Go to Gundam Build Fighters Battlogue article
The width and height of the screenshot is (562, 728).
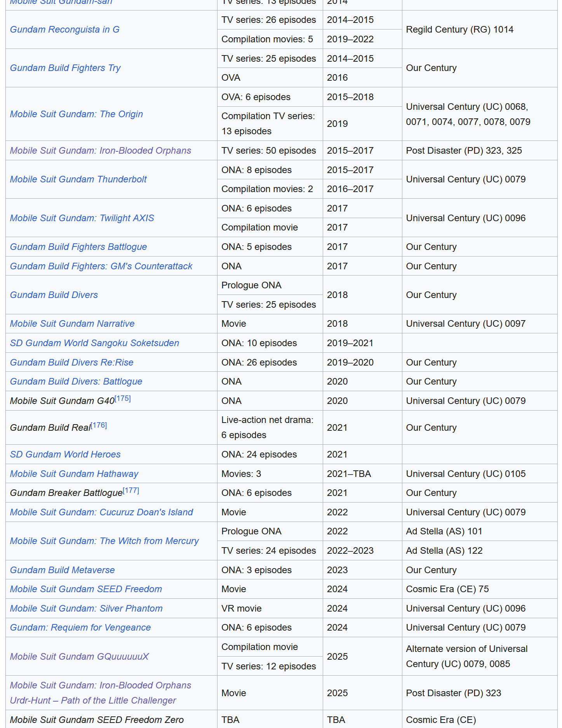click(78, 247)
